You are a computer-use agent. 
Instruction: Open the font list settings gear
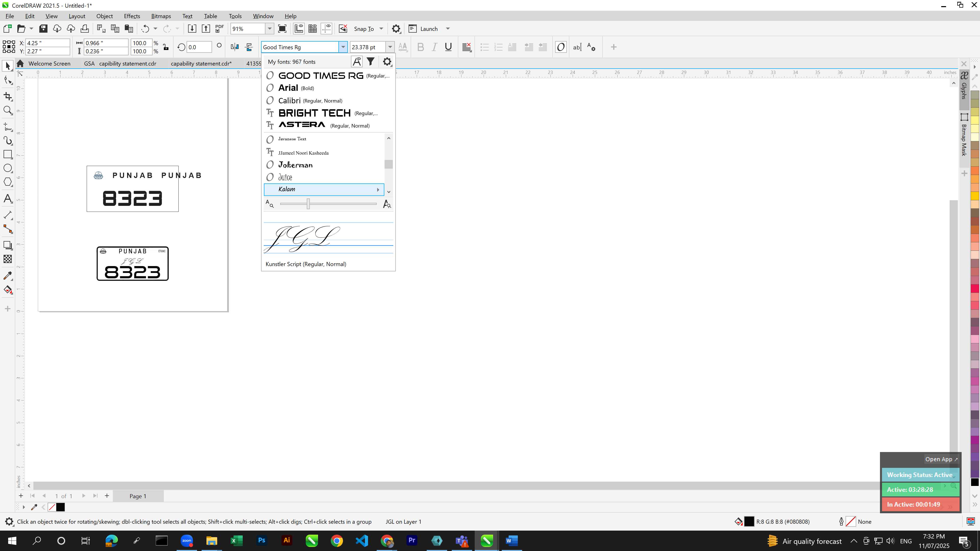coord(387,61)
